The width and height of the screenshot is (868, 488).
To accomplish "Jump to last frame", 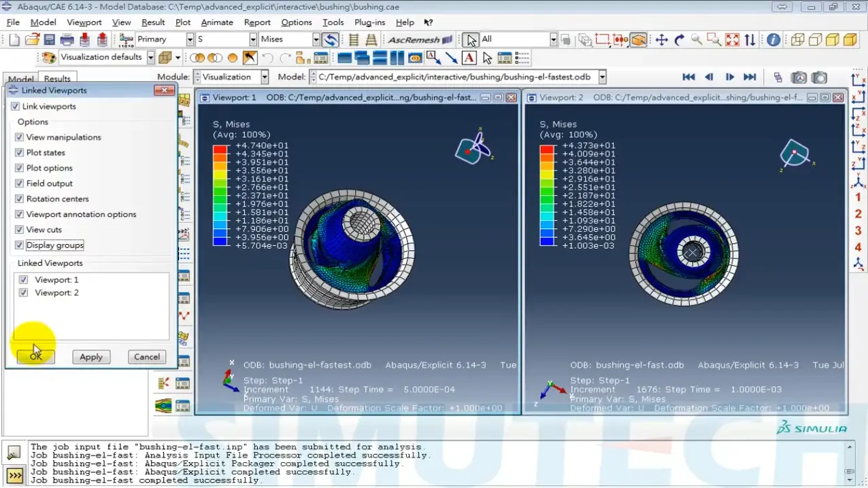I will tap(750, 77).
